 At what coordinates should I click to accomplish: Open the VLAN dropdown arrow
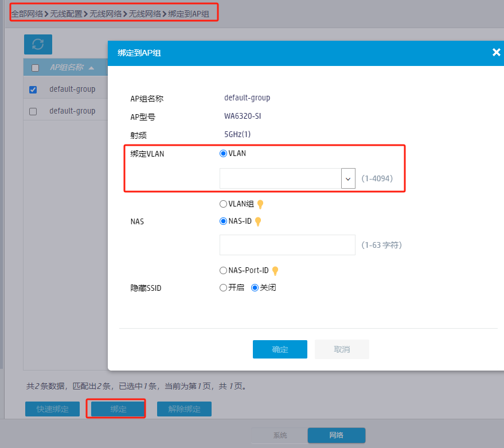348,178
